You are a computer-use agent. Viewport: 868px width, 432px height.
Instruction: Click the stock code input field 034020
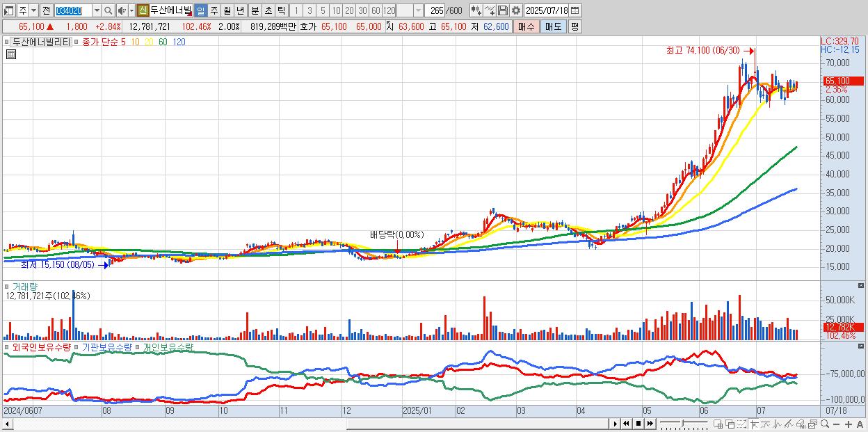(73, 10)
